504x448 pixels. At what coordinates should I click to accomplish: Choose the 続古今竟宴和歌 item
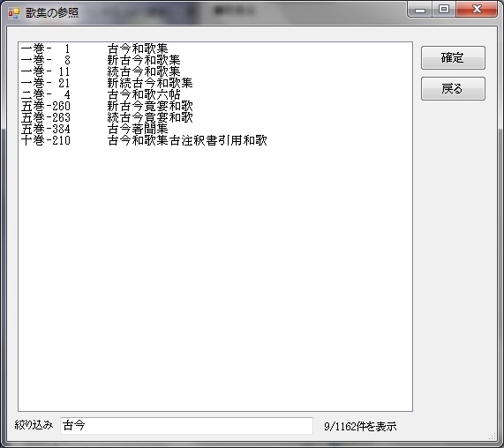pos(215,117)
